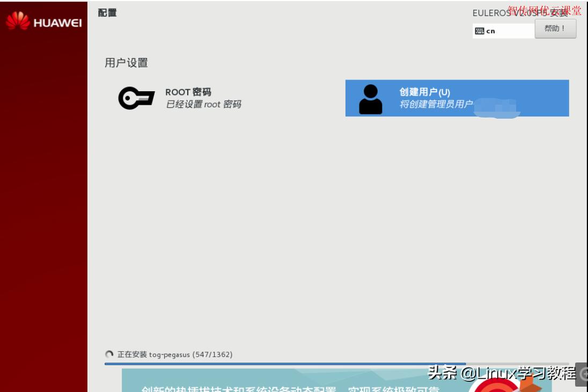Click the 帮助! button
Image resolution: width=588 pixels, height=392 pixels.
[556, 28]
